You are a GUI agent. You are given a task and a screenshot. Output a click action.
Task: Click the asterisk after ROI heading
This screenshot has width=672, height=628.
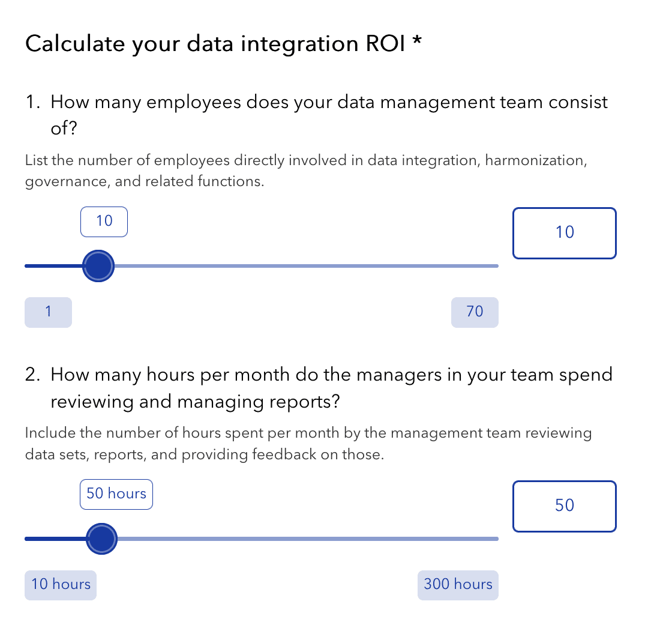coord(417,41)
